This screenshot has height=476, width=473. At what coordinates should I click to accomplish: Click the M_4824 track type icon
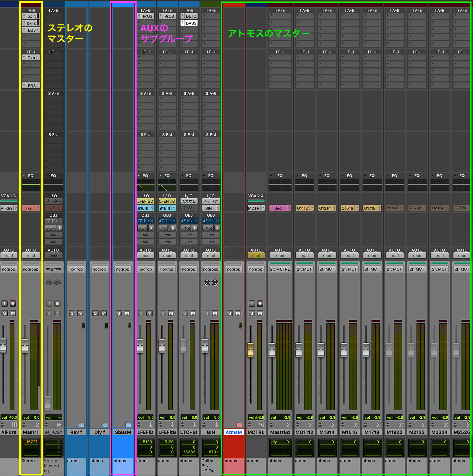[x=59, y=425]
